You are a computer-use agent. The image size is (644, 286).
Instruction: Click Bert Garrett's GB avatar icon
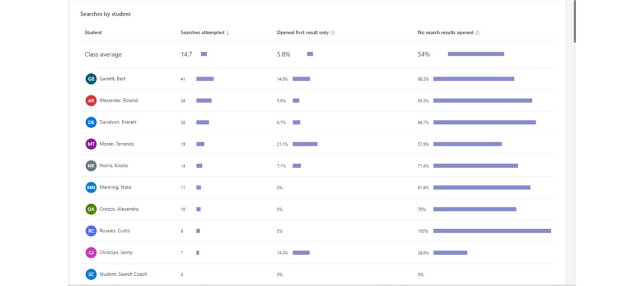pos(91,79)
